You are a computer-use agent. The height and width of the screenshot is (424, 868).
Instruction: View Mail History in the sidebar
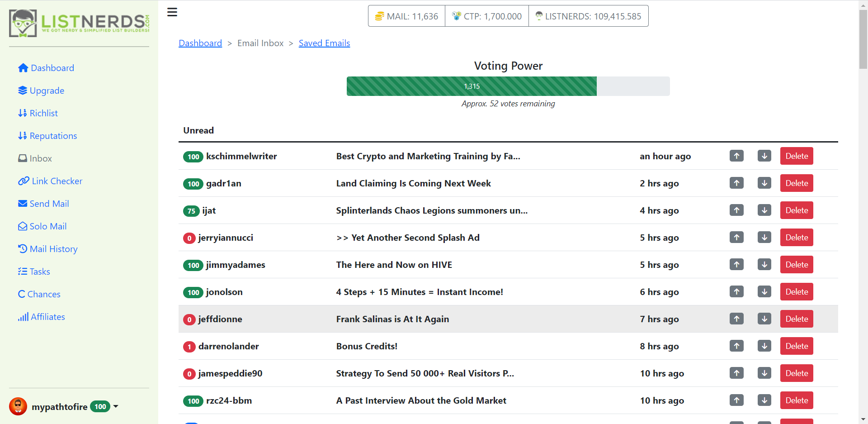point(48,249)
